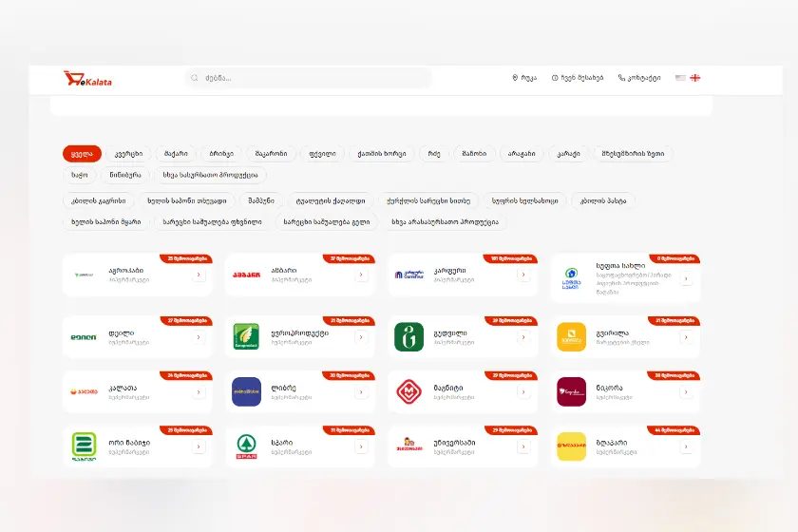Open დეილი with its arrow button
The image size is (798, 532).
199,337
